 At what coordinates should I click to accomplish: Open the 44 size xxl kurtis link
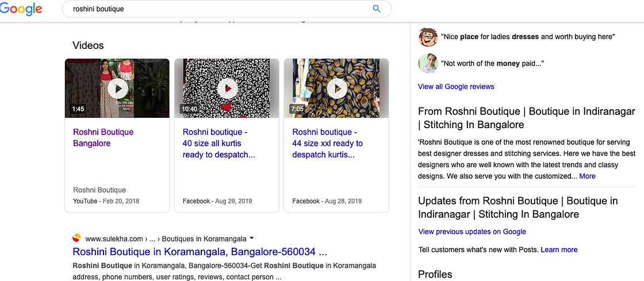coord(327,144)
